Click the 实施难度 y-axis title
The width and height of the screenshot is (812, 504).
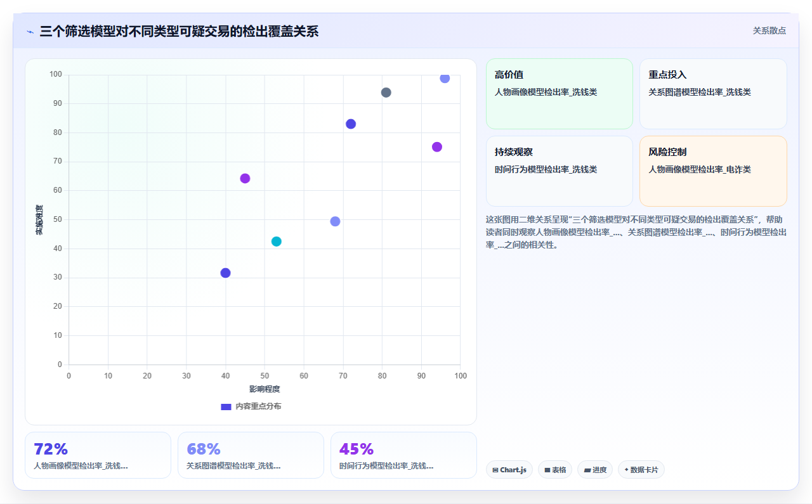click(x=39, y=220)
